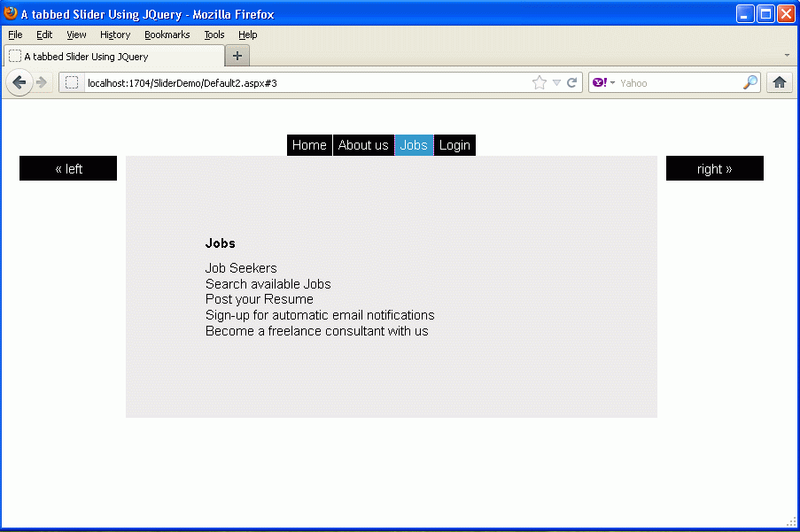Click the Firefox logo in the title bar

coord(11,13)
